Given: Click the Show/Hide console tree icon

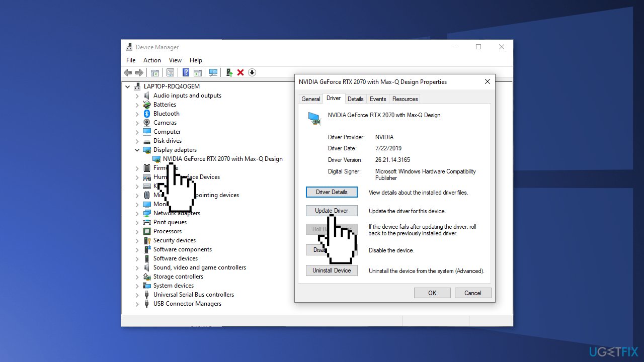Looking at the screenshot, I should pos(155,72).
